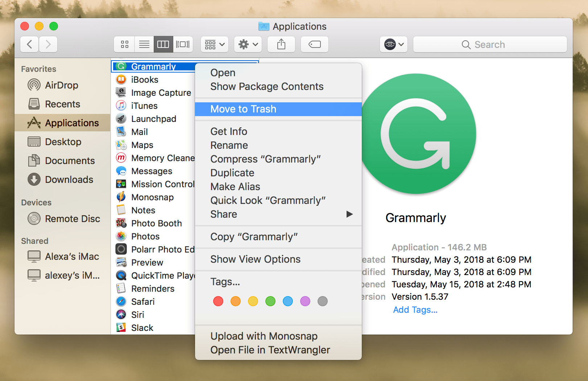Open AirDrop in the sidebar
588x381 pixels.
(x=62, y=85)
